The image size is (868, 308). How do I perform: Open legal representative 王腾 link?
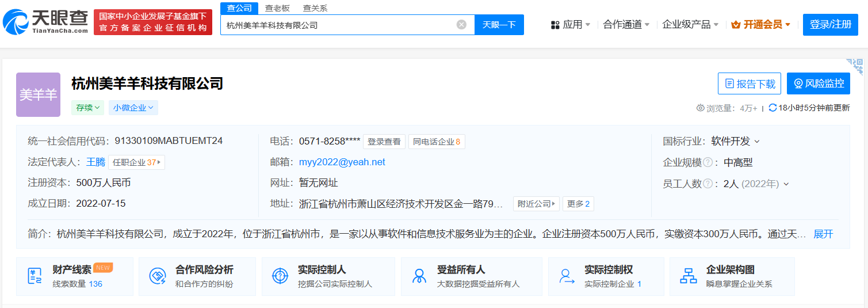point(95,162)
